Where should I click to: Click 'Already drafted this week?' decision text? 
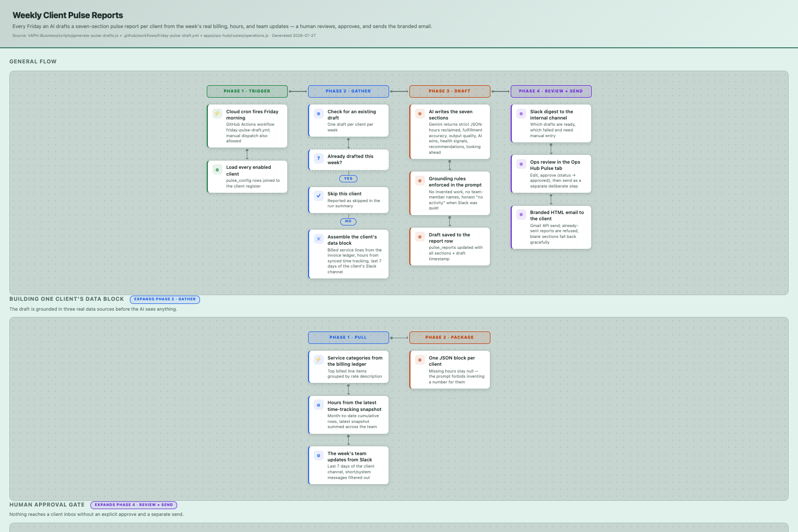351,159
